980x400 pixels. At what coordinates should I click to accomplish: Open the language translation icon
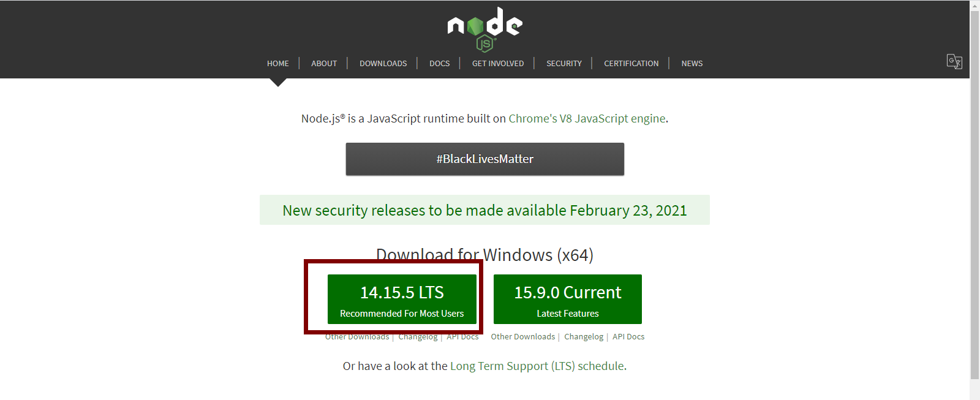click(954, 61)
